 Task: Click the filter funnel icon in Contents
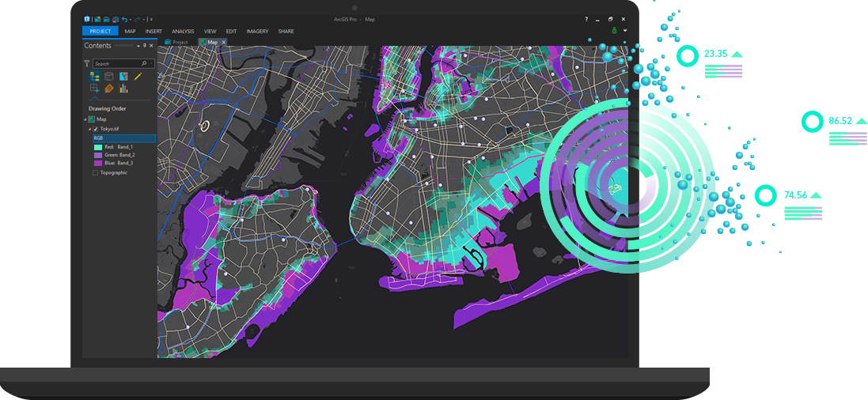point(86,63)
